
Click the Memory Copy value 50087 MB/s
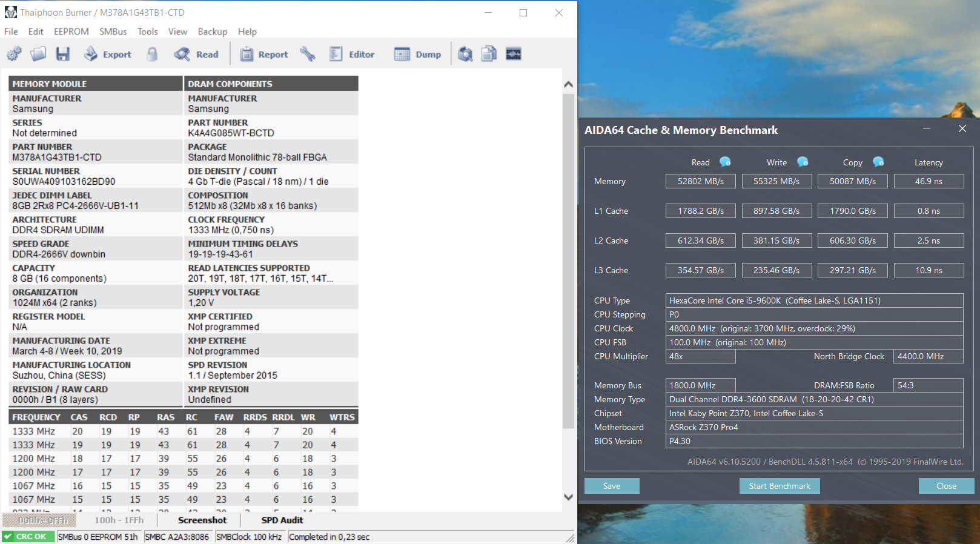853,181
